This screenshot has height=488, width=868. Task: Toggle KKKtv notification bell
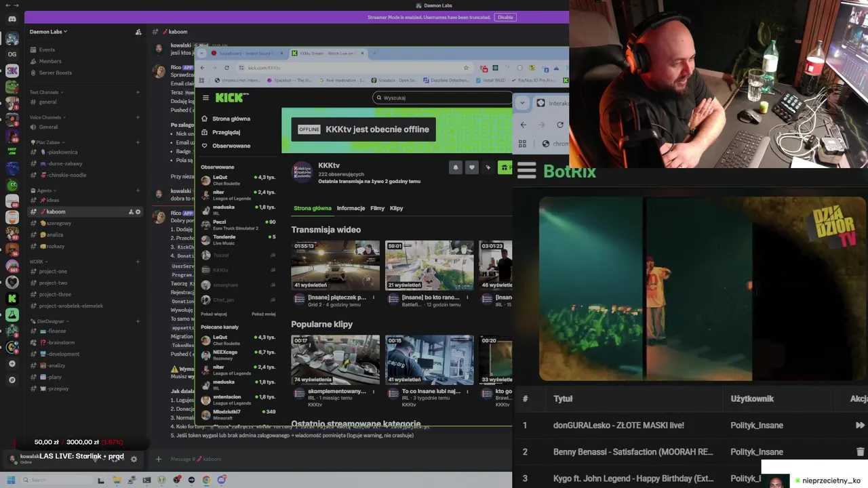[x=456, y=167]
